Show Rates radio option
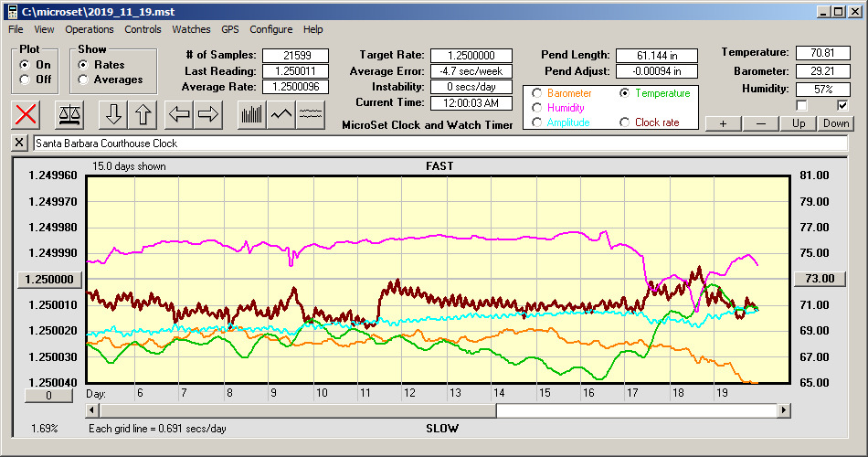This screenshot has height=457, width=868. [83, 65]
